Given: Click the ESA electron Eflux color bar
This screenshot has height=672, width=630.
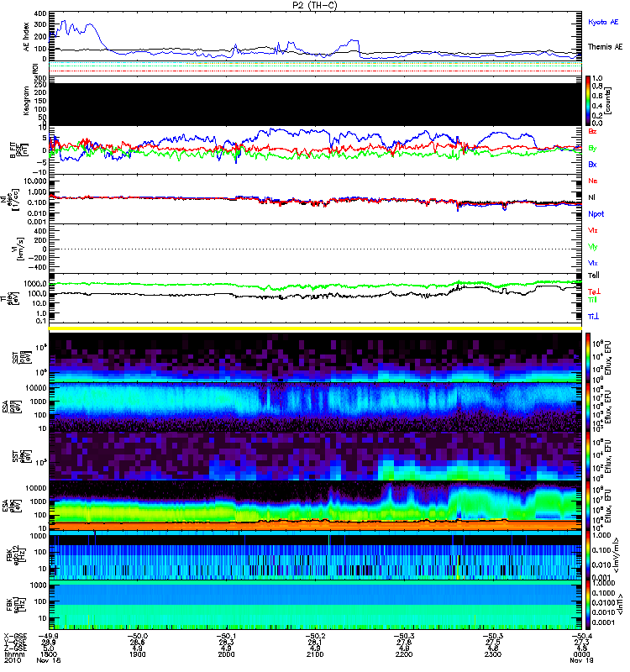Looking at the screenshot, I should click(x=588, y=506).
